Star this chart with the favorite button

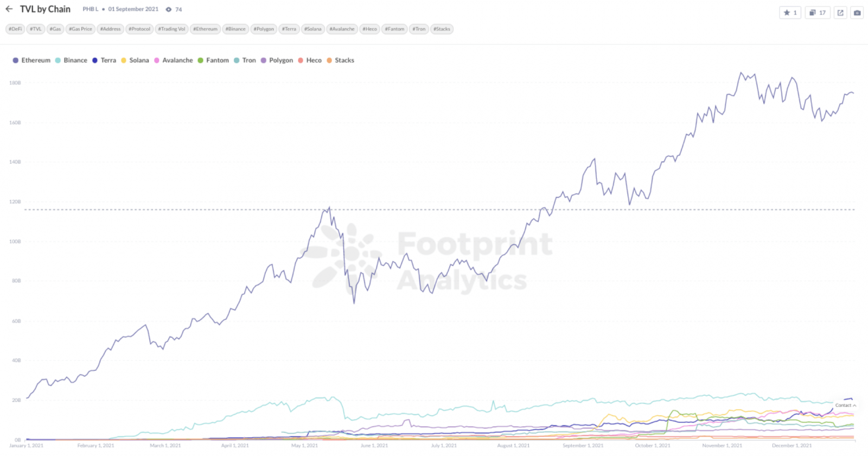tap(790, 12)
